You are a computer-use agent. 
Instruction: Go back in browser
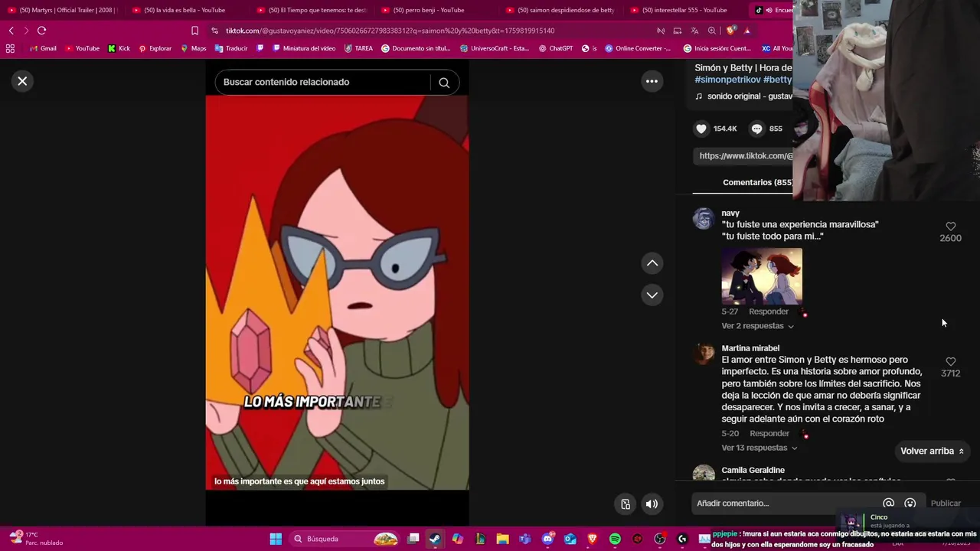(x=11, y=31)
